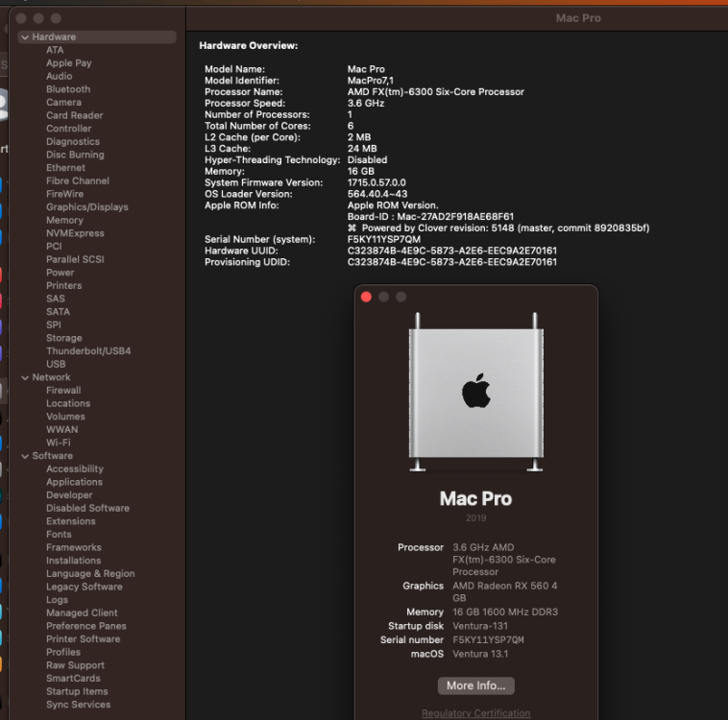Select Locations under Network
The width and height of the screenshot is (728, 720).
pos(68,403)
